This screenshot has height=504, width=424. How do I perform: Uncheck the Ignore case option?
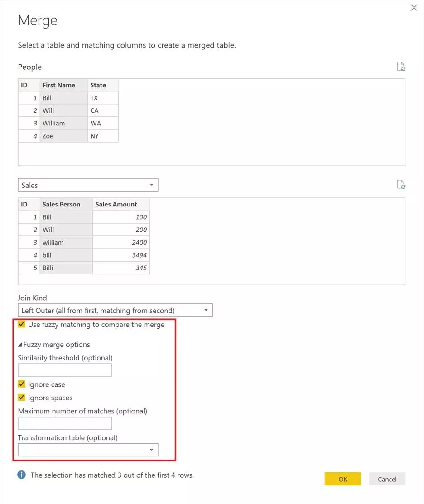coord(22,384)
